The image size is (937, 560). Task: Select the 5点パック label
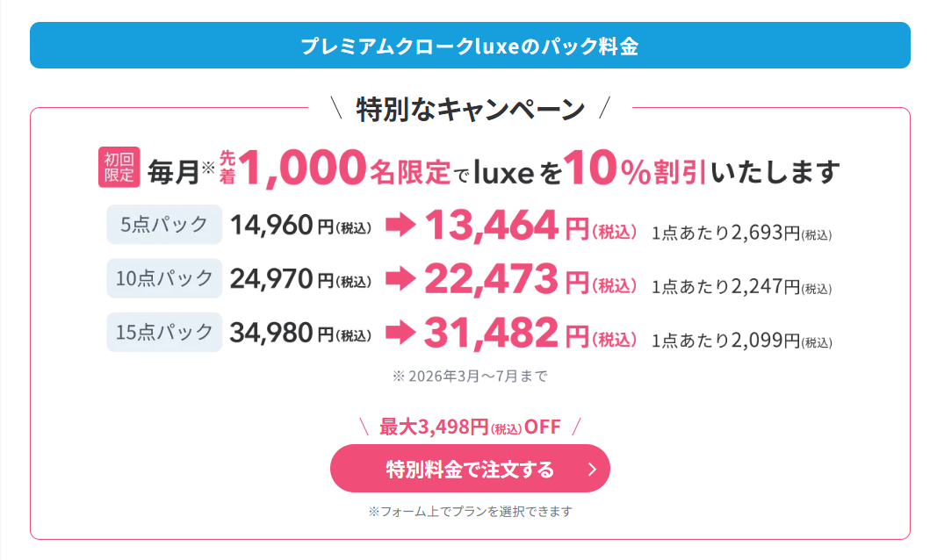pos(164,224)
